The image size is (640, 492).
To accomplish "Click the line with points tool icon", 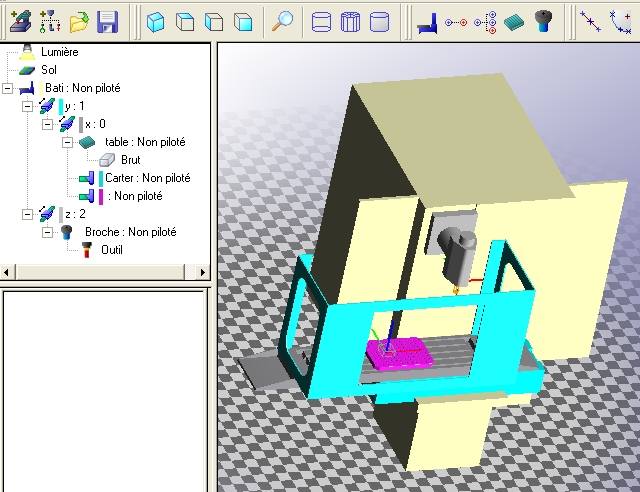I will [x=590, y=22].
